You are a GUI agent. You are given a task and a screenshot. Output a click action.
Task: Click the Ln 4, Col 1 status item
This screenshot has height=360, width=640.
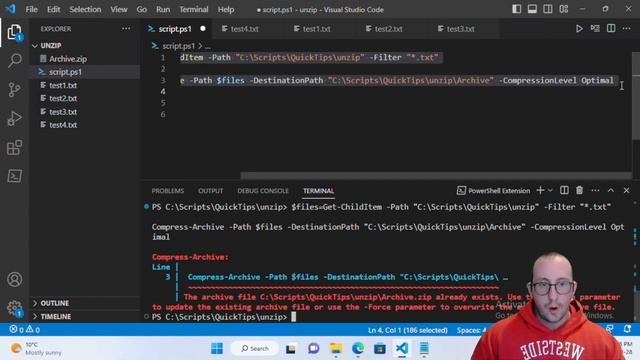pyautogui.click(x=407, y=330)
